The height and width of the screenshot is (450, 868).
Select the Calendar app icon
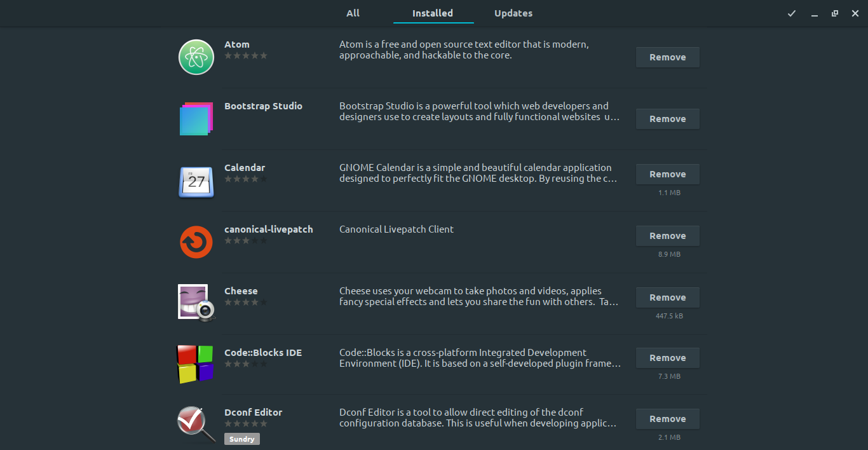196,181
